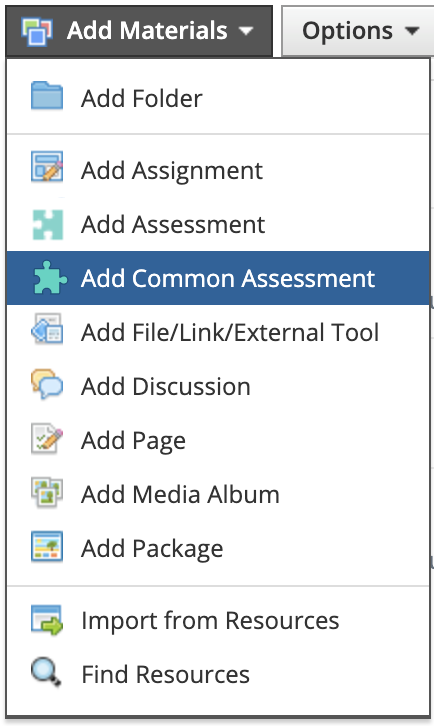Click the Add Page pencil-and-paper icon
Screen dimensions: 434x726
point(47,438)
